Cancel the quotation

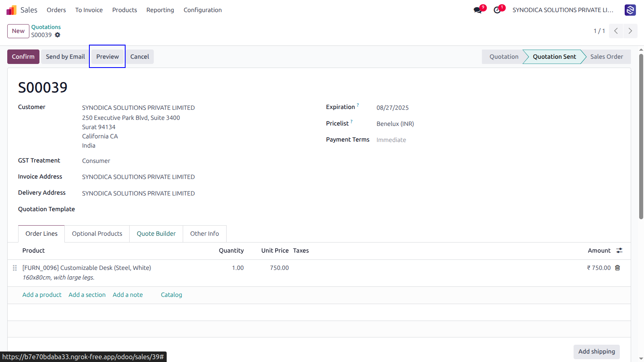click(x=140, y=57)
